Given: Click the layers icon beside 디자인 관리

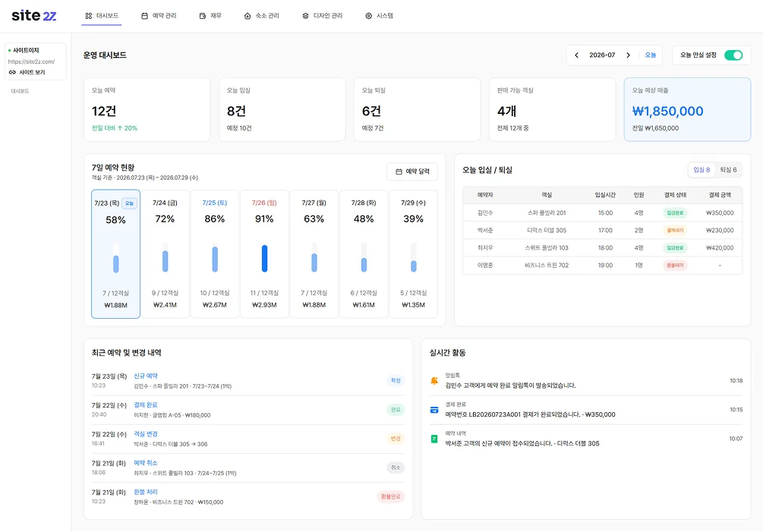Looking at the screenshot, I should [306, 16].
